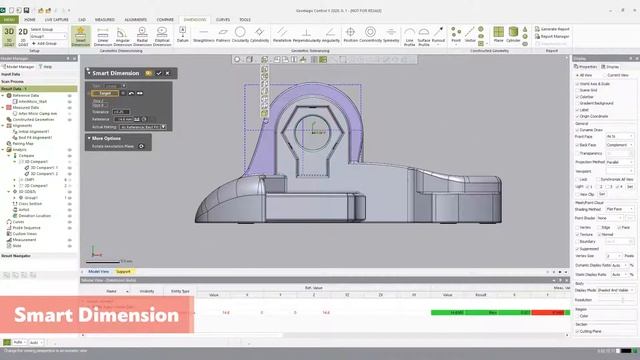
Task: Open the Report Manager
Action: point(552,36)
